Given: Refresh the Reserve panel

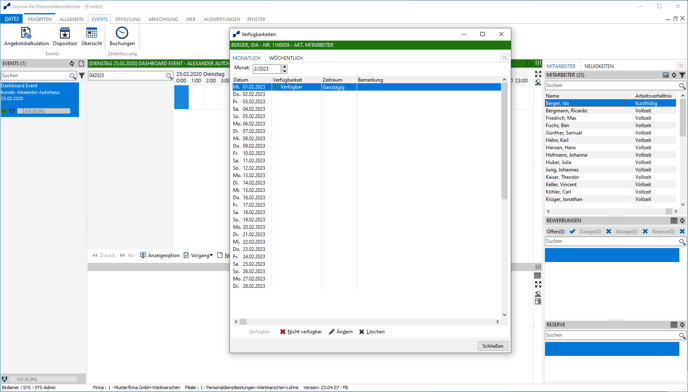Looking at the screenshot, I should [682, 325].
